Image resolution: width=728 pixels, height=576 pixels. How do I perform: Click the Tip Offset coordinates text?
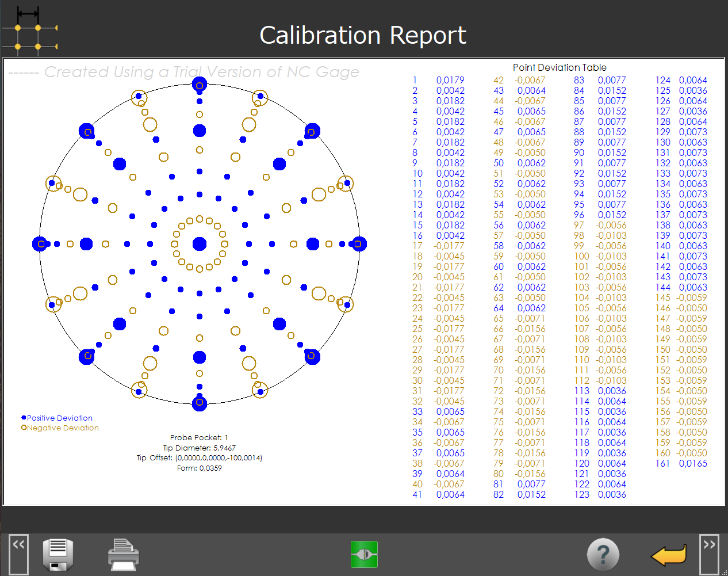pos(199,458)
